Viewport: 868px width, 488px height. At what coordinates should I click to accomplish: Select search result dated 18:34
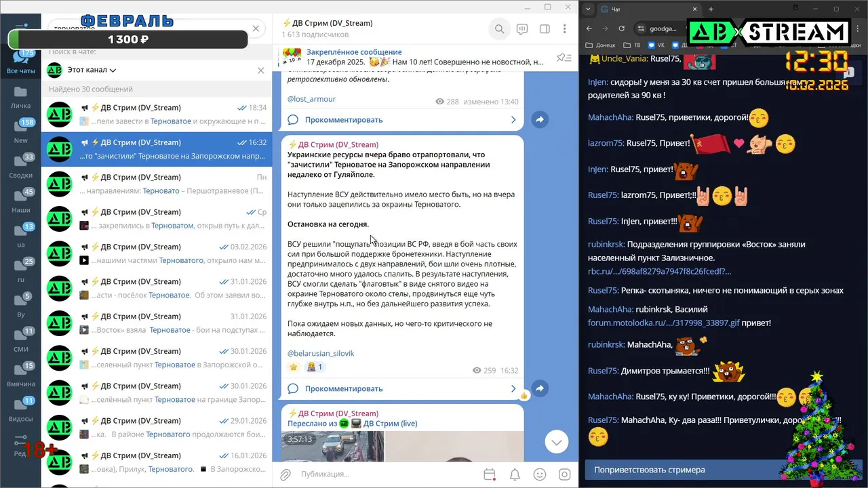[x=157, y=114]
